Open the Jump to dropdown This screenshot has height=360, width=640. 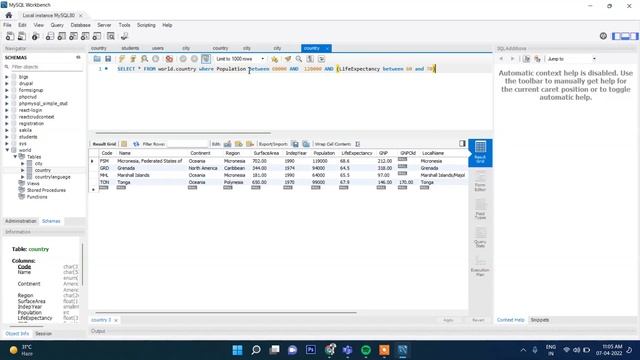point(571,59)
